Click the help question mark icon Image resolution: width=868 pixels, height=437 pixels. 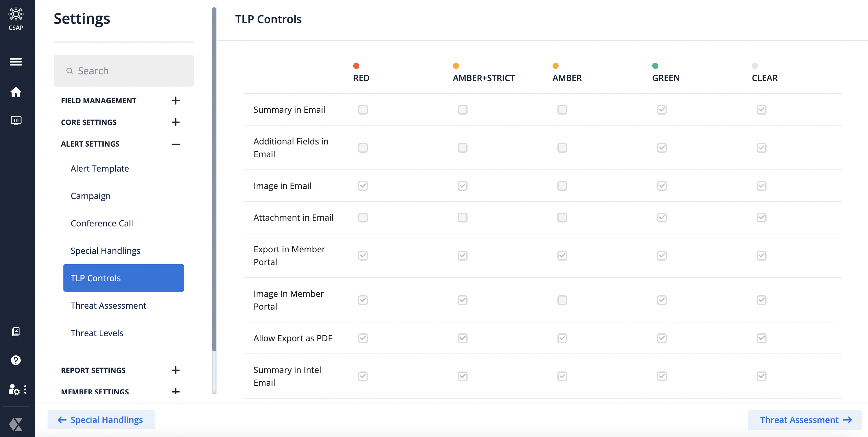tap(16, 360)
